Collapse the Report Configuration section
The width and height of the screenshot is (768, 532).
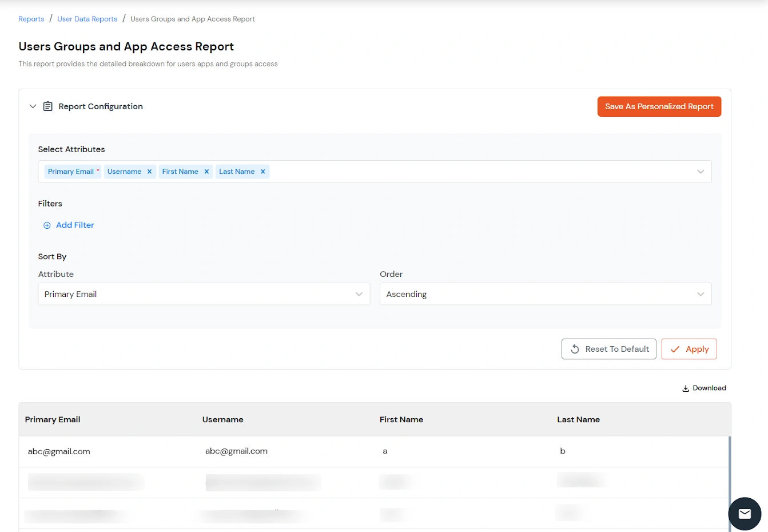point(33,106)
